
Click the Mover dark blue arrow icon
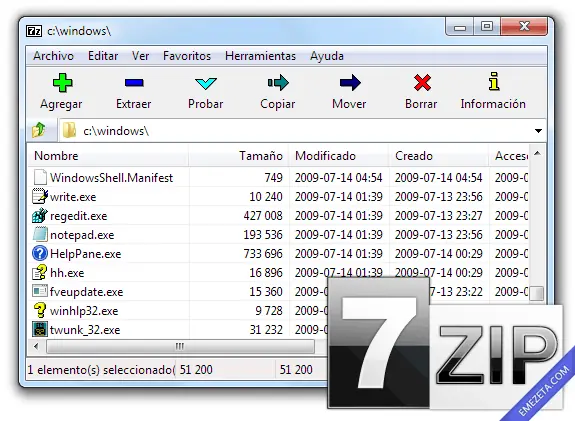click(x=350, y=83)
